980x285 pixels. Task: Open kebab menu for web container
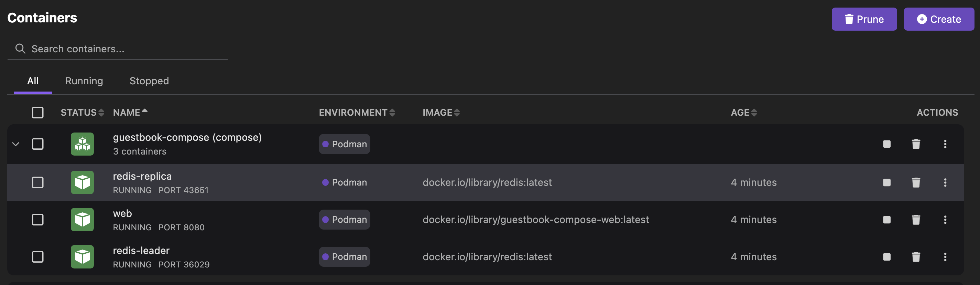[x=945, y=220]
